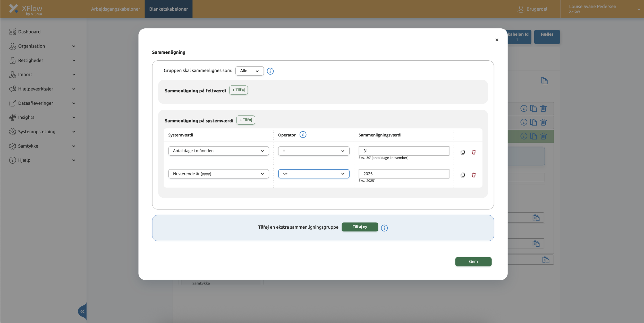Open info icon next to group comparison dropdown

pos(270,71)
